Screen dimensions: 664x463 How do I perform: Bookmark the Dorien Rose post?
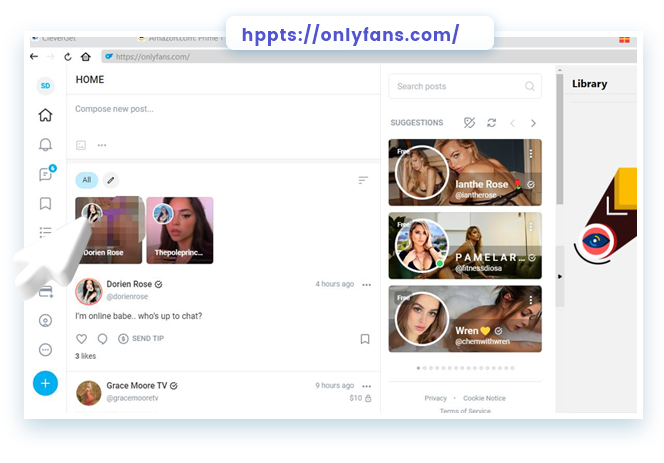[x=365, y=339]
